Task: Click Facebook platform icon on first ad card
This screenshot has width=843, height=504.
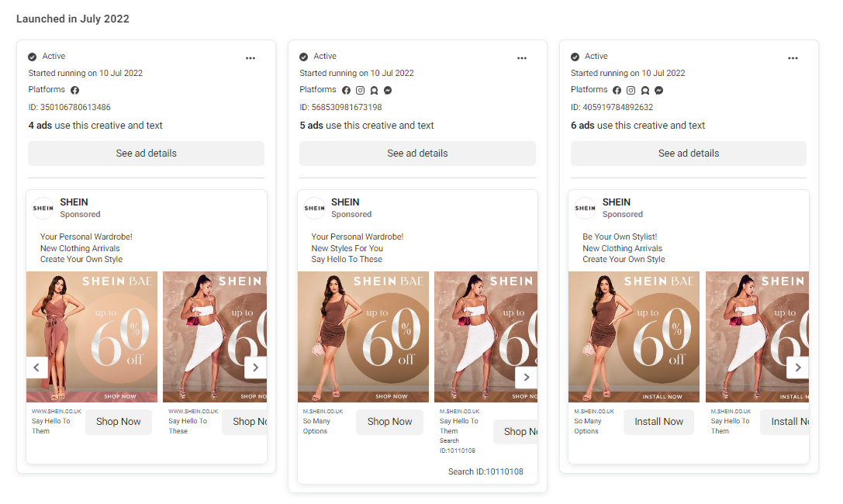Action: coord(74,90)
